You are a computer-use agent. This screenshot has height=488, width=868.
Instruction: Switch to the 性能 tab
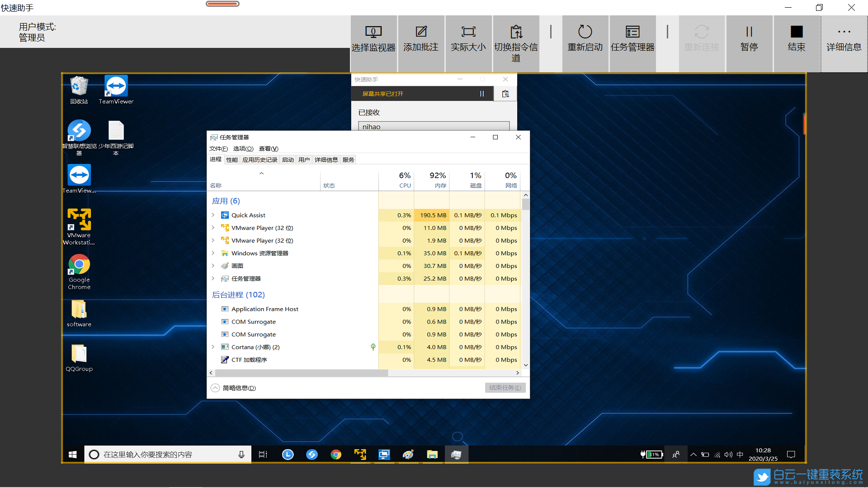pos(232,159)
